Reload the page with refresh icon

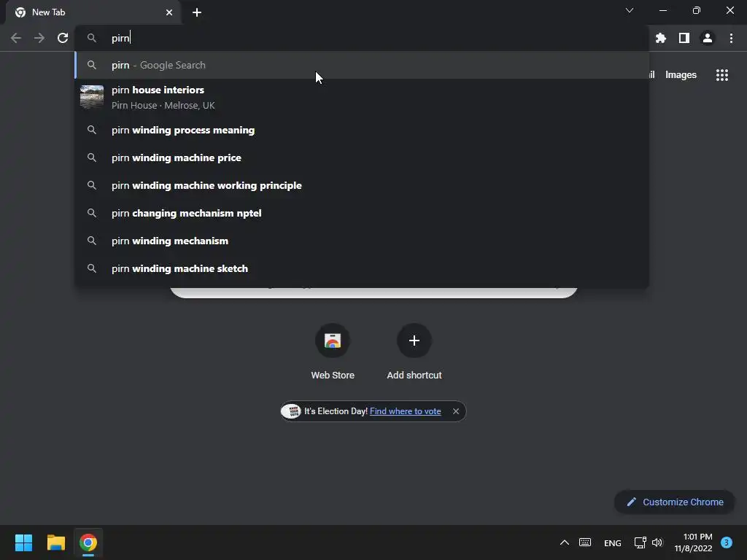point(63,38)
